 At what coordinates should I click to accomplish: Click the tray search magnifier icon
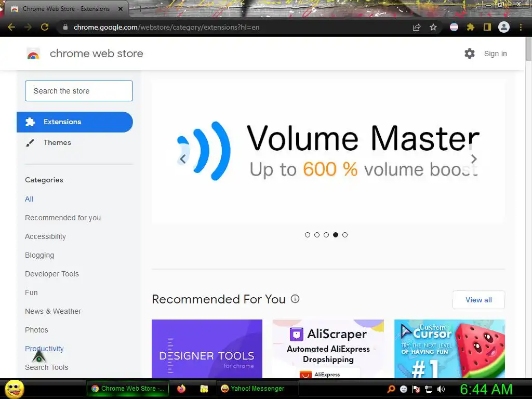pos(391,389)
